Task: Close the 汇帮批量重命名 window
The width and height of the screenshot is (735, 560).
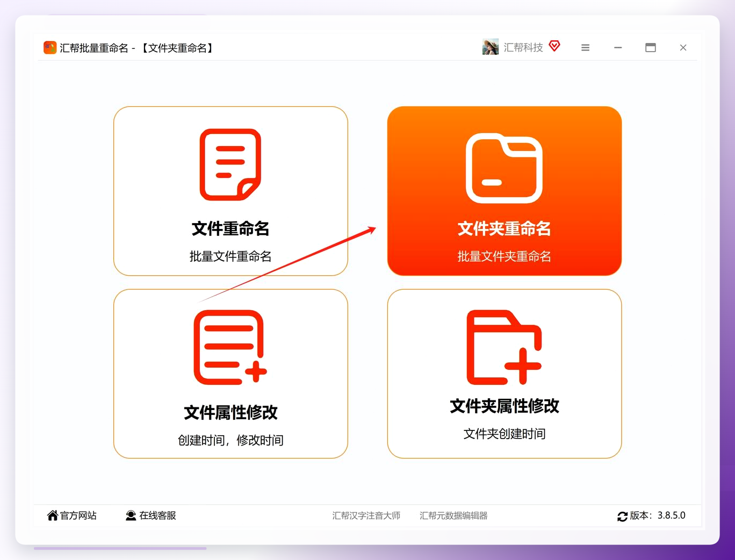Action: click(683, 48)
